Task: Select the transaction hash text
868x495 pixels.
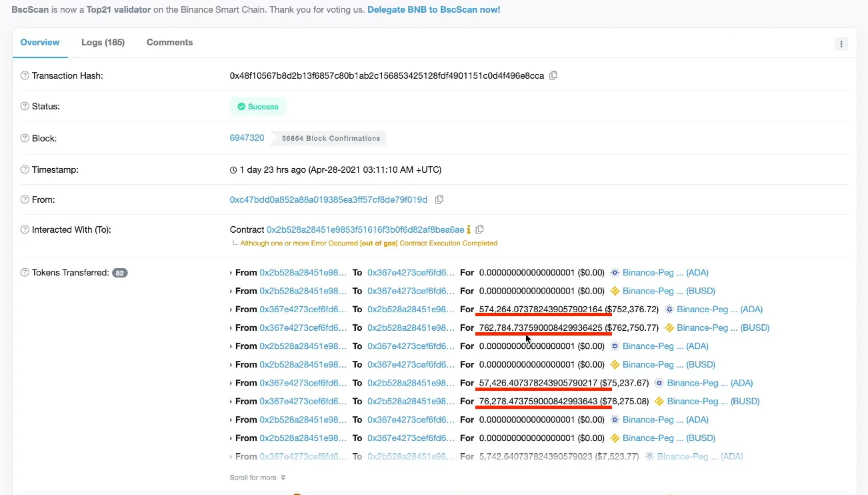Action: point(387,75)
